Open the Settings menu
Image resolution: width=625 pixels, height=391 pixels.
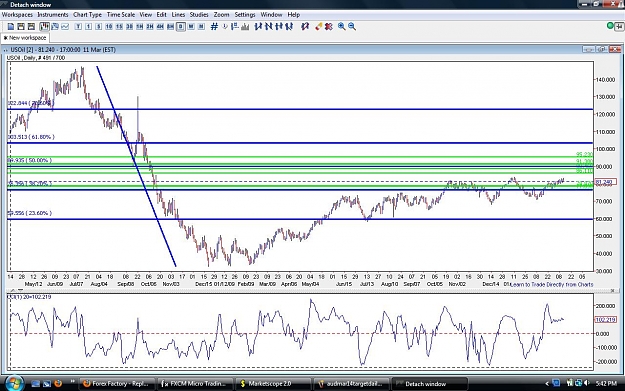click(245, 15)
